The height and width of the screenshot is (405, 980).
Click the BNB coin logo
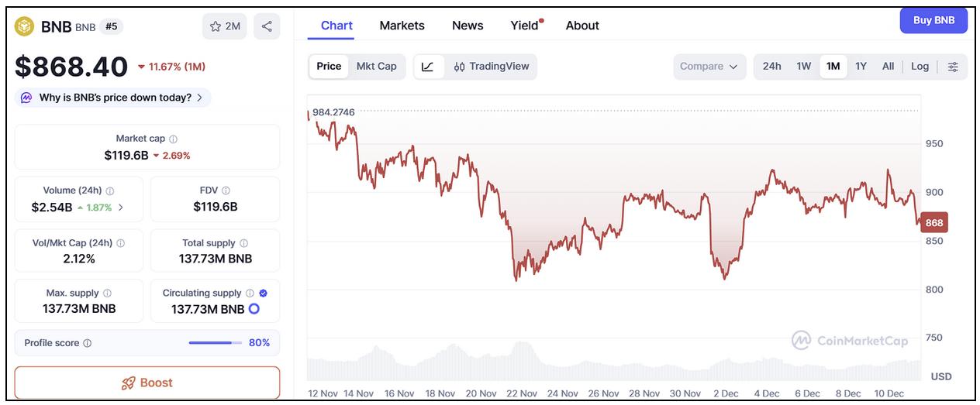coord(26,26)
